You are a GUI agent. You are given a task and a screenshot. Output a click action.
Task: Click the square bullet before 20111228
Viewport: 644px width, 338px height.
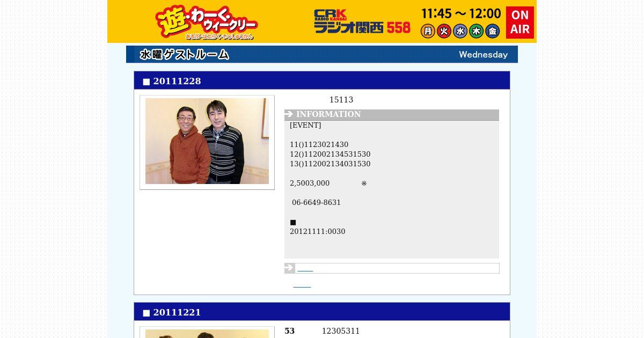tap(147, 82)
